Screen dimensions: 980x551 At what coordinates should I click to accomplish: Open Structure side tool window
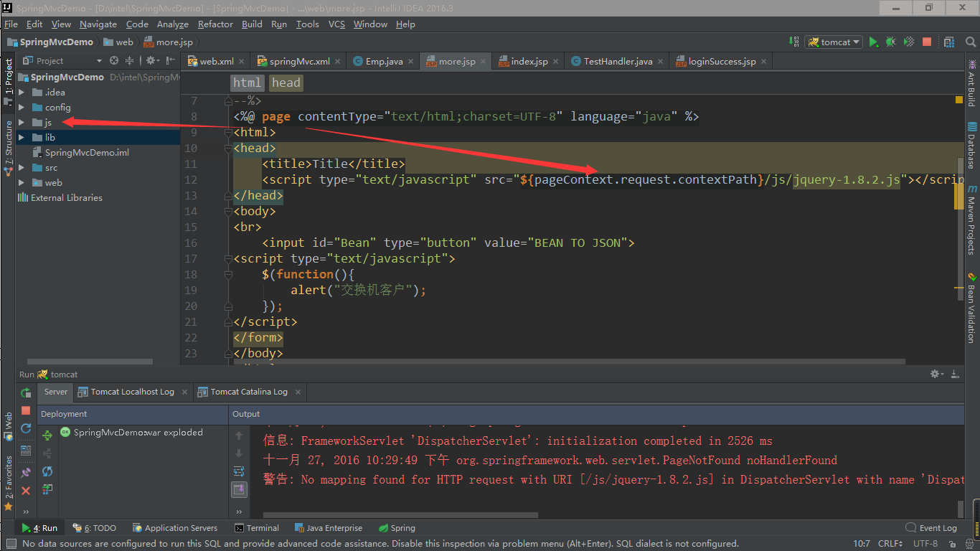click(9, 146)
